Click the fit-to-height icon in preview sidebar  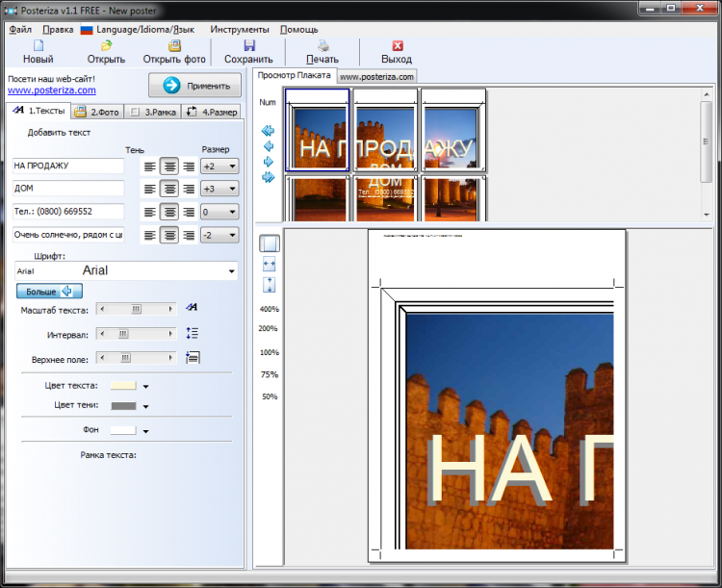[270, 284]
